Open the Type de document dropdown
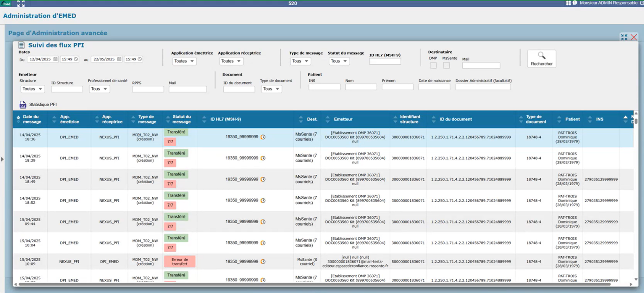 point(271,89)
